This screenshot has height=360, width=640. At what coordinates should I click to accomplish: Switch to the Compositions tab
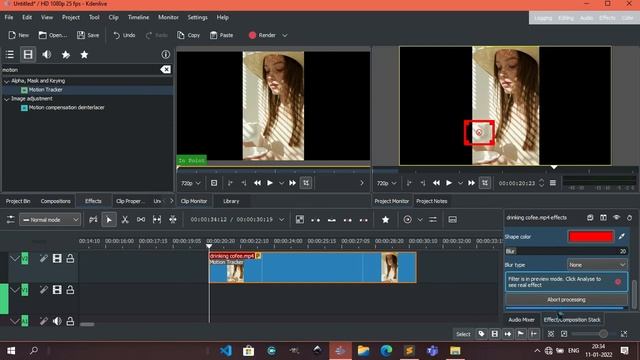(x=56, y=201)
